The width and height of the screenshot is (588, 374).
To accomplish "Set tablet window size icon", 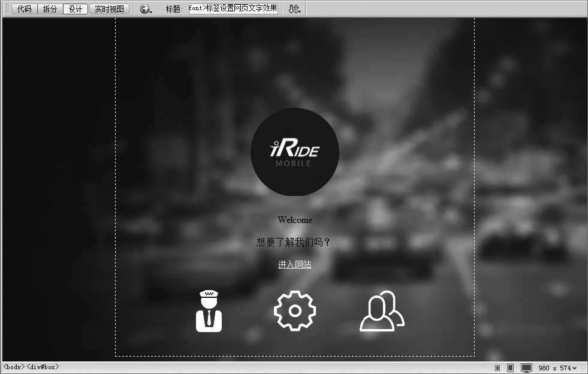I will 510,368.
